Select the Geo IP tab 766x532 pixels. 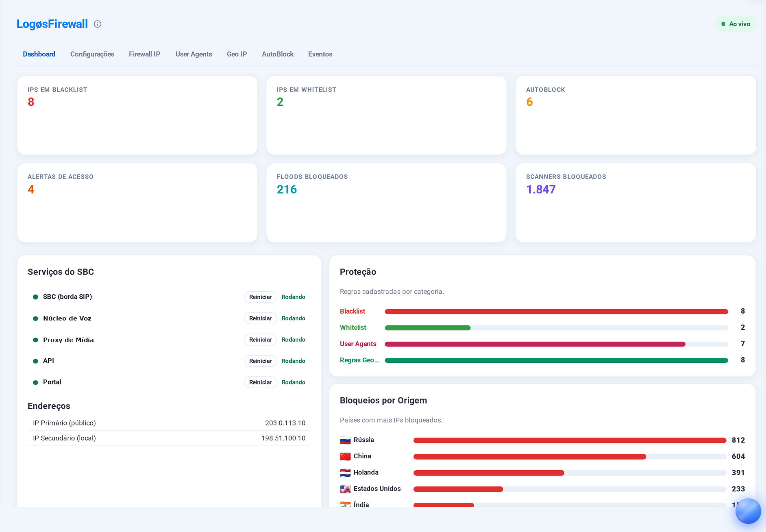click(x=237, y=54)
